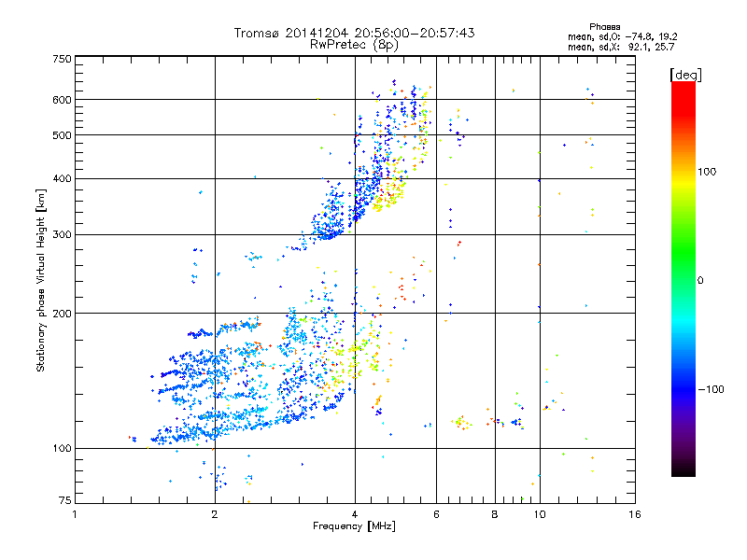Click x-axis tick label '1'
Viewport: 747px width, 560px height.
[75, 514]
